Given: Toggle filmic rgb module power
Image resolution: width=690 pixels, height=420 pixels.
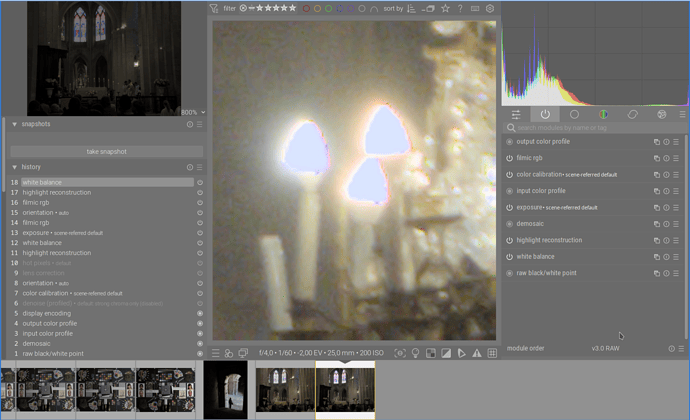Looking at the screenshot, I should click(509, 158).
